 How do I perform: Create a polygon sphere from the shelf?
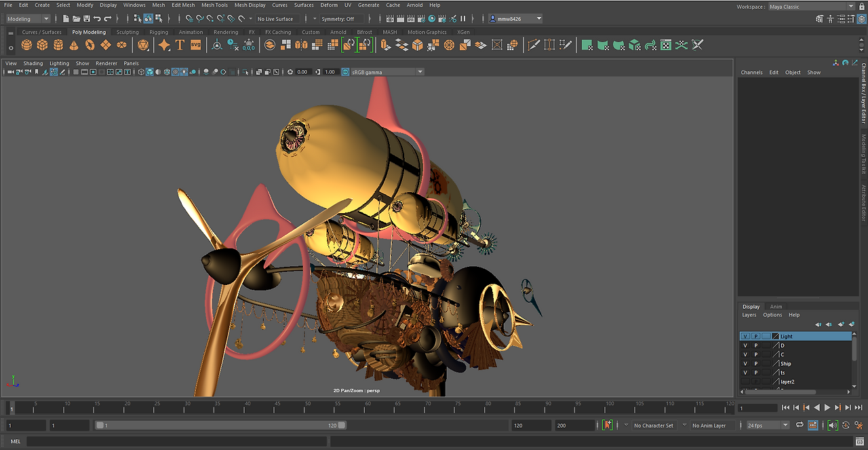(x=26, y=45)
